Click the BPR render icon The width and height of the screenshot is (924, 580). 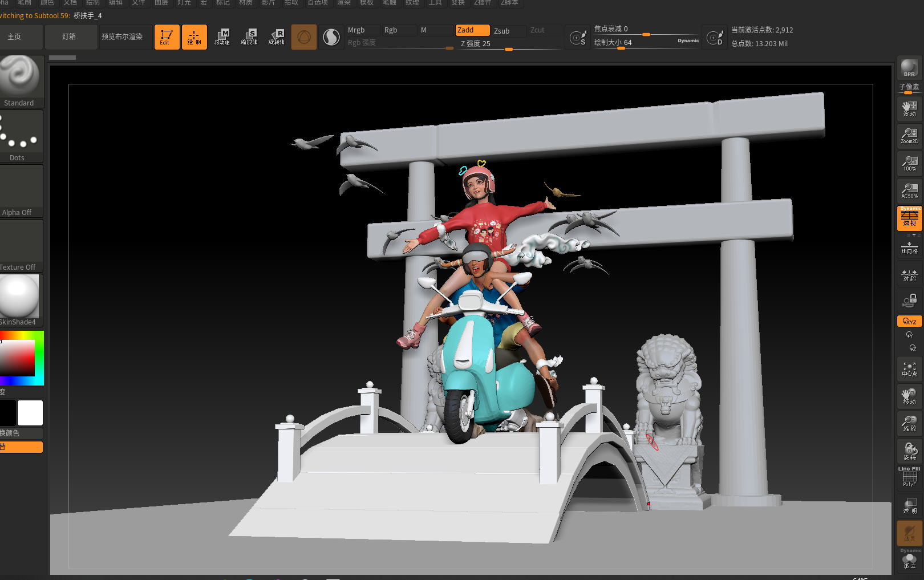click(909, 68)
